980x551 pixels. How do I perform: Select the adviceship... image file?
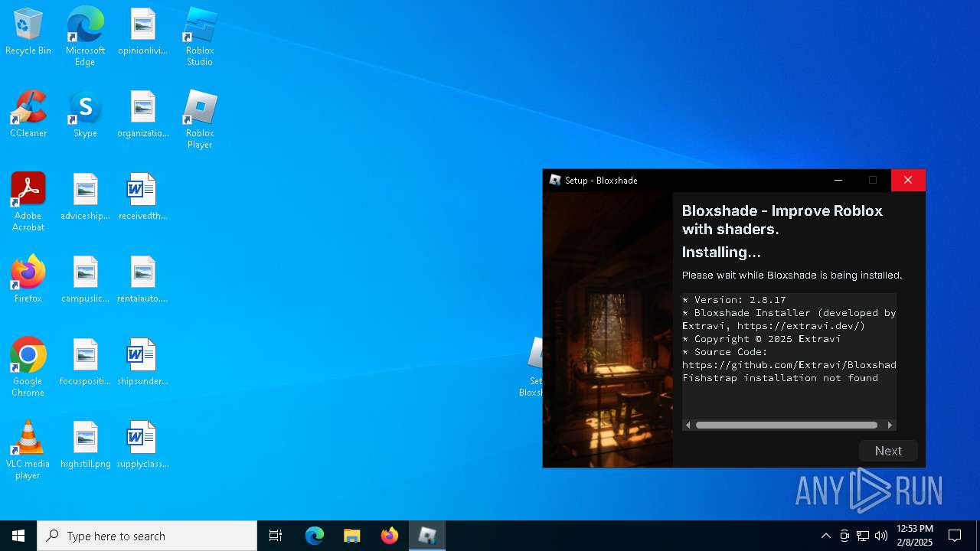pyautogui.click(x=85, y=197)
